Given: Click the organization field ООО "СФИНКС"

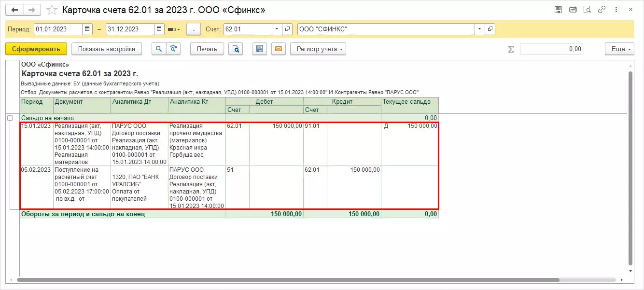Looking at the screenshot, I should click(x=386, y=29).
